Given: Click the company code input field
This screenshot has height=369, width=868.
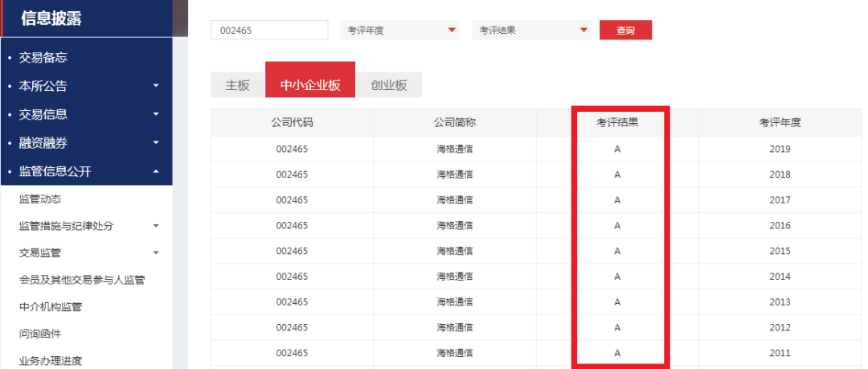Looking at the screenshot, I should click(269, 31).
